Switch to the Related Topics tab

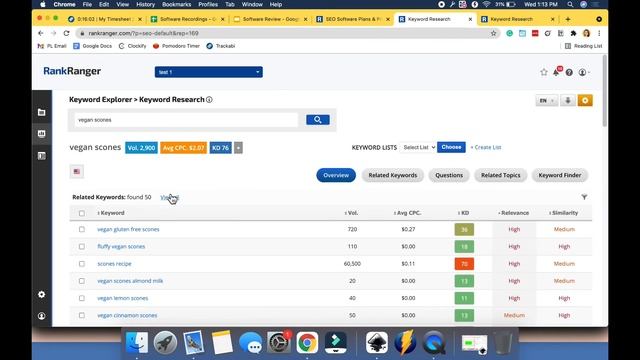click(x=500, y=175)
